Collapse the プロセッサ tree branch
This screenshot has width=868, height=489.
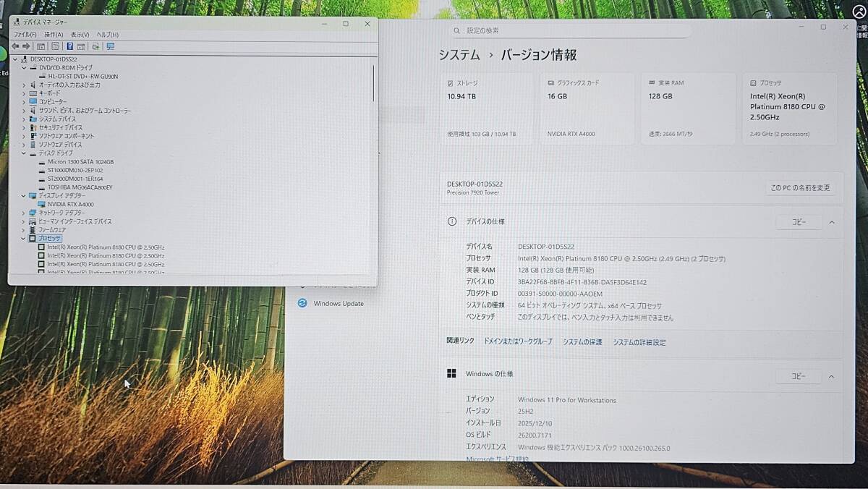24,238
